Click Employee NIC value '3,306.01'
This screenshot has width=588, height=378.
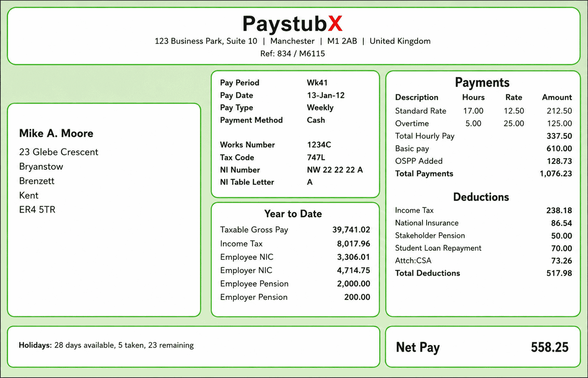[x=353, y=257]
